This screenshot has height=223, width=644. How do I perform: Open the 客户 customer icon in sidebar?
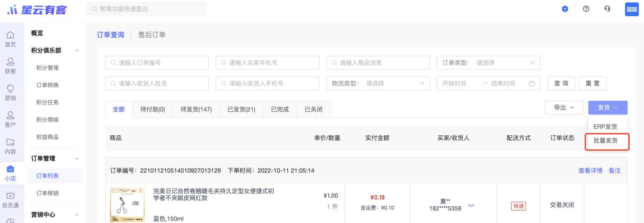[10, 115]
